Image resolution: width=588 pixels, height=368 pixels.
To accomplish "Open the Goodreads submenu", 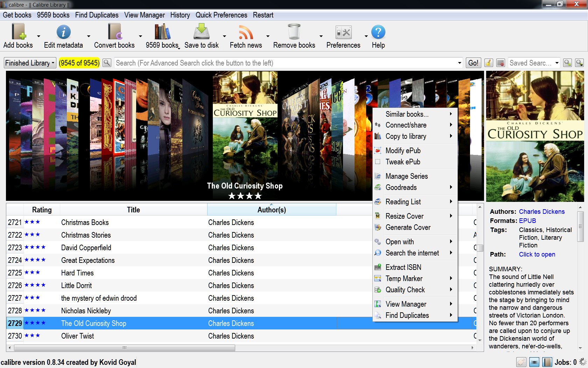I will [x=415, y=188].
